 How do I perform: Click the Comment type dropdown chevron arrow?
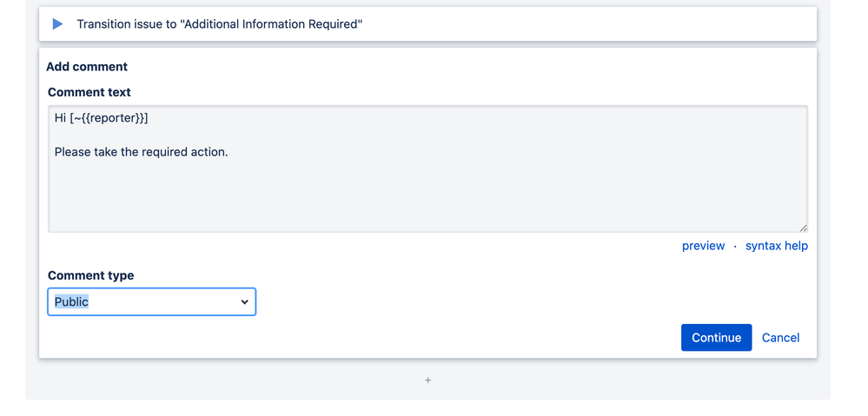(x=244, y=302)
